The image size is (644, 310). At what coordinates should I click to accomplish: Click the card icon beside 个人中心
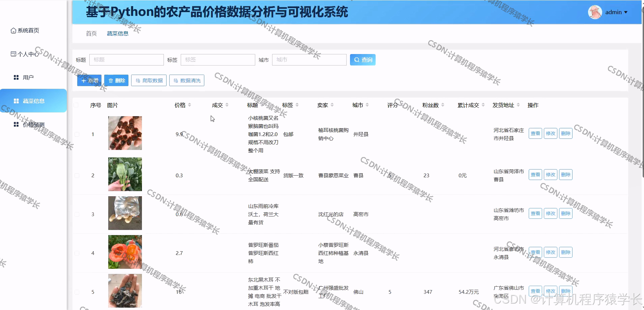[x=13, y=54]
